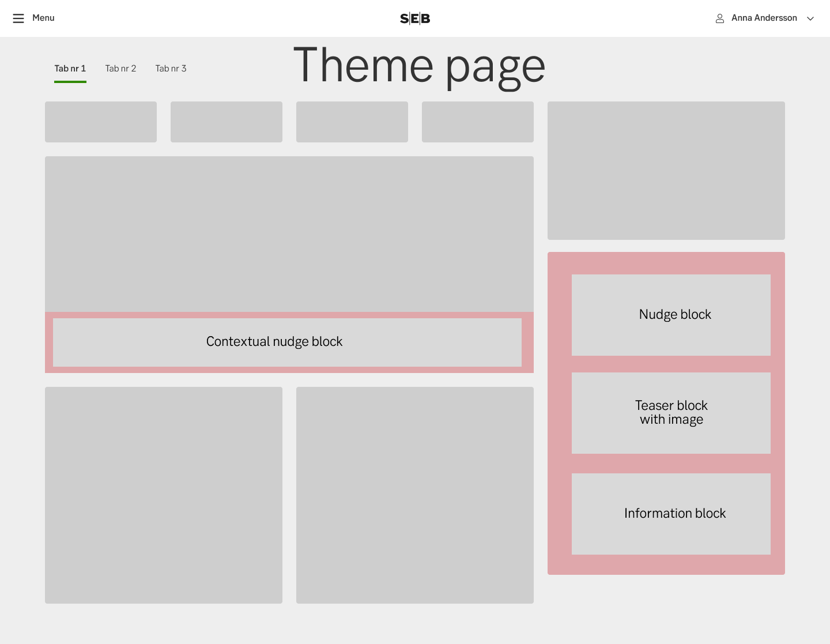Click the fourth small placeholder card
This screenshot has width=830, height=644.
pos(478,122)
